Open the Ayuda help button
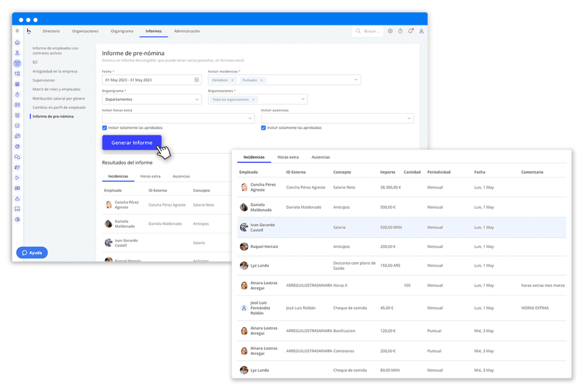 [x=32, y=253]
